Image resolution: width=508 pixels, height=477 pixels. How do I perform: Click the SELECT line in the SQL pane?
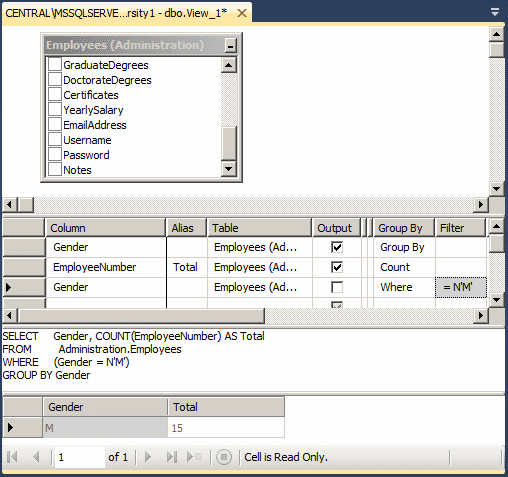[133, 336]
